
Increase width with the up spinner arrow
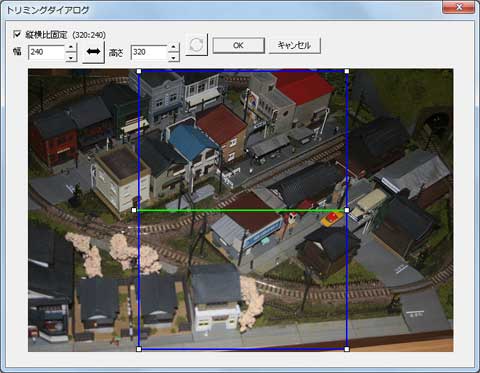pyautogui.click(x=71, y=47)
